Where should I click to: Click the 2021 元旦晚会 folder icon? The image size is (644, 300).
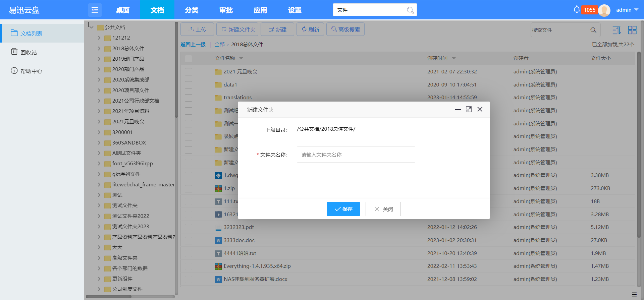218,72
